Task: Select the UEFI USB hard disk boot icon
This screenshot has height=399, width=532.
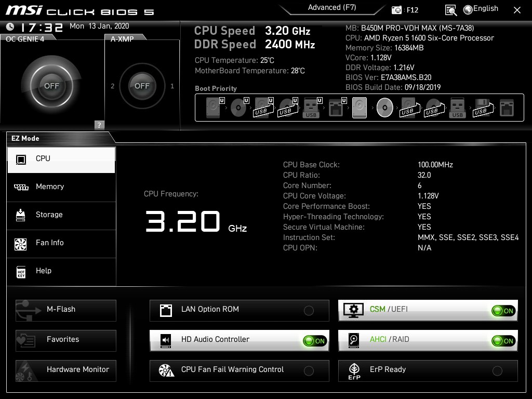Action: [x=263, y=108]
